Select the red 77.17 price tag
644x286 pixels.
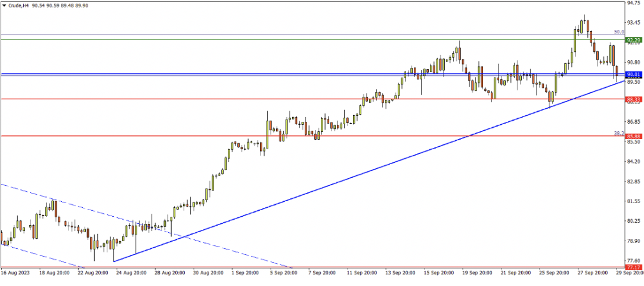633,267
